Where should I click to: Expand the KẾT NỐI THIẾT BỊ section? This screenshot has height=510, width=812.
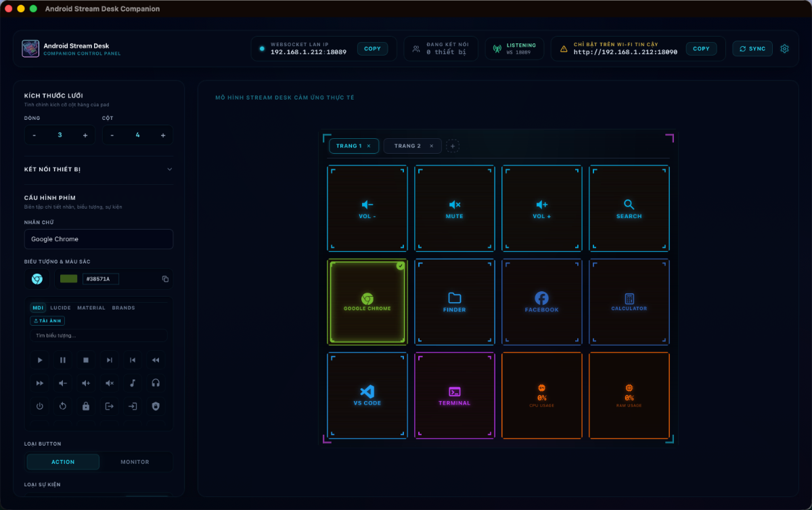click(x=99, y=169)
